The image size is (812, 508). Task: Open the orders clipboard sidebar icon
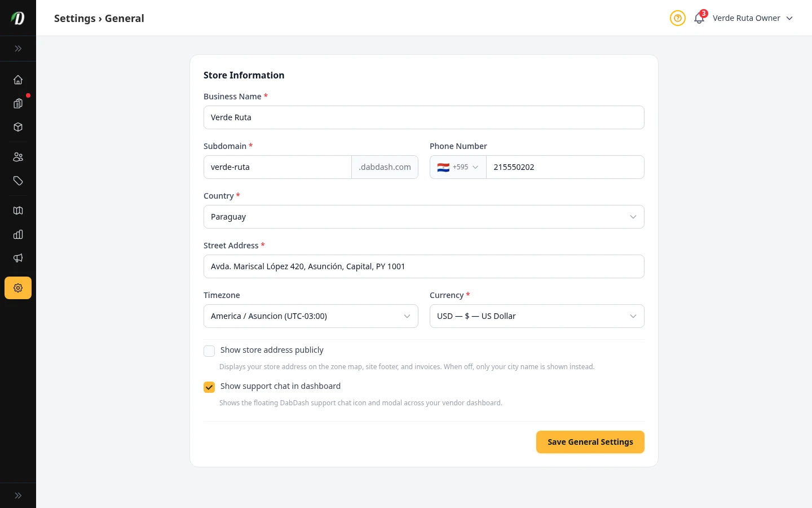click(18, 103)
